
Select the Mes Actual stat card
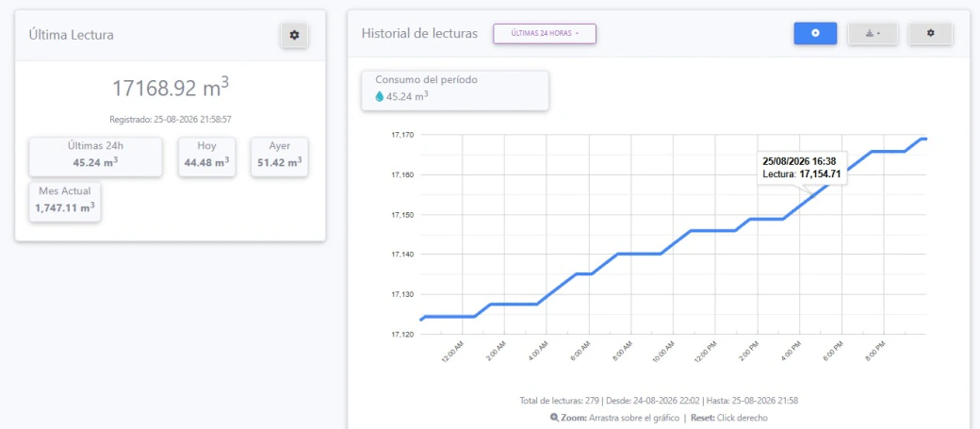pyautogui.click(x=65, y=202)
